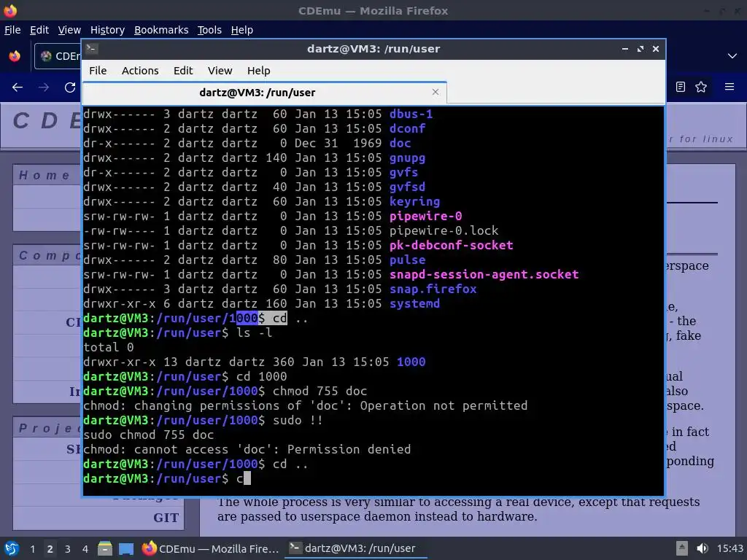Click 'systemd' directory name in terminal

(414, 304)
